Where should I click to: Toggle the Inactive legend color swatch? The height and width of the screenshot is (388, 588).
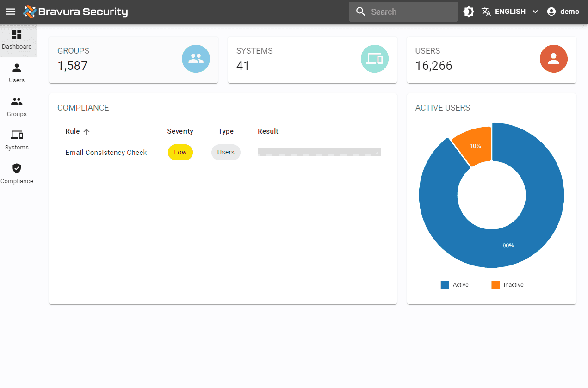[x=495, y=285]
